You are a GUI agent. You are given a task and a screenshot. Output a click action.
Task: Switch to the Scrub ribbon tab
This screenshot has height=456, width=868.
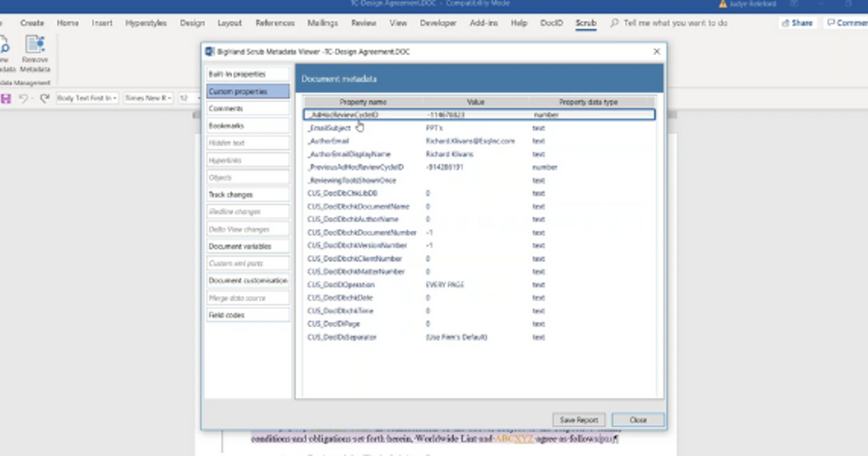pyautogui.click(x=586, y=22)
